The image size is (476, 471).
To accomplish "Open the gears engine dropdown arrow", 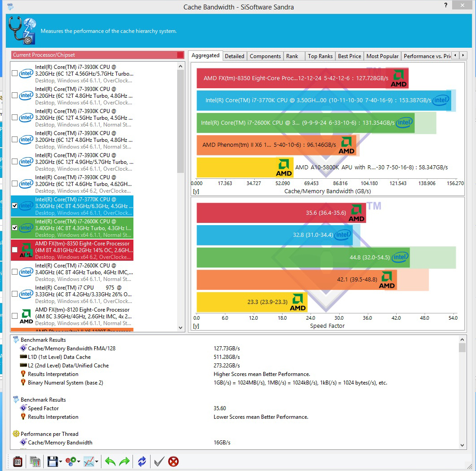I will [x=78, y=462].
